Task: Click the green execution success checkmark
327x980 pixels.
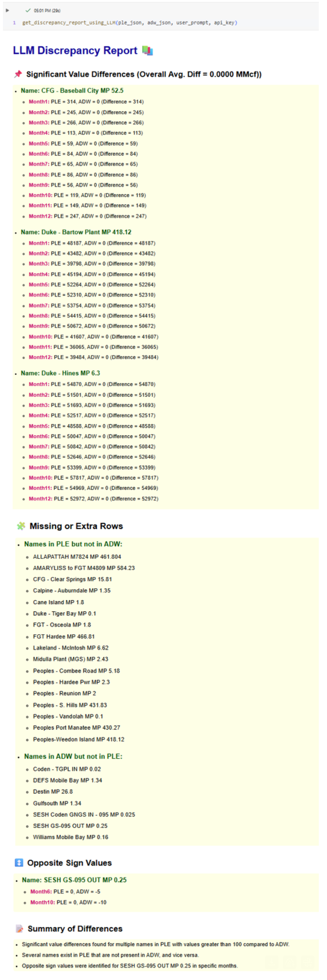Action: (x=28, y=10)
